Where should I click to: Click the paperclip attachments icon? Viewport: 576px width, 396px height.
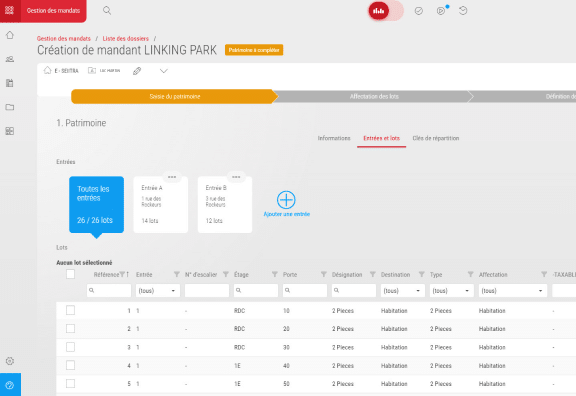pos(137,71)
